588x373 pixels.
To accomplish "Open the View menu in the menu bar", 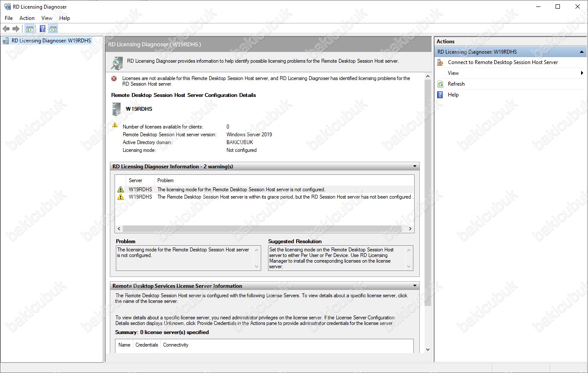I will (47, 18).
